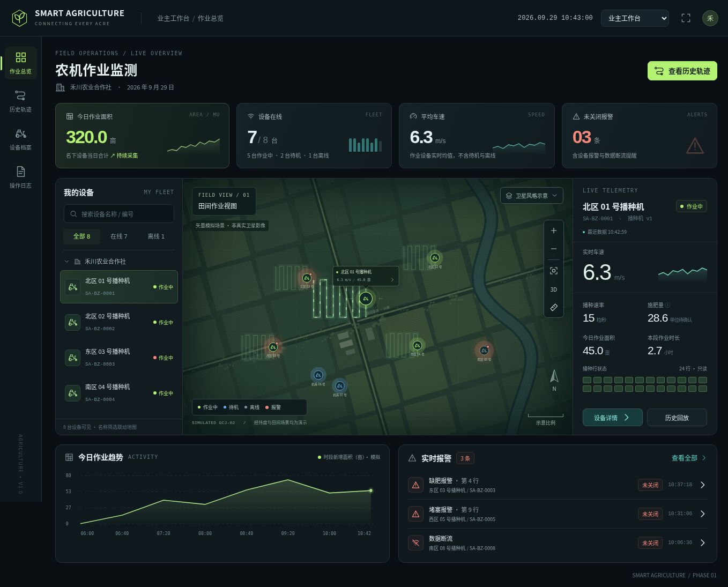Click the 施肥量 info icon
Image resolution: width=728 pixels, height=587 pixels.
(667, 305)
